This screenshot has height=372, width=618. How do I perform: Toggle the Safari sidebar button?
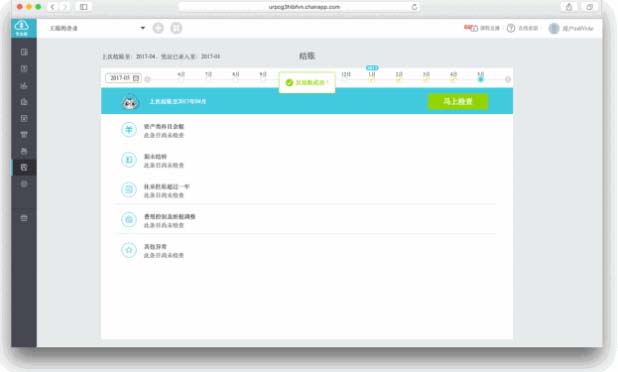(84, 7)
